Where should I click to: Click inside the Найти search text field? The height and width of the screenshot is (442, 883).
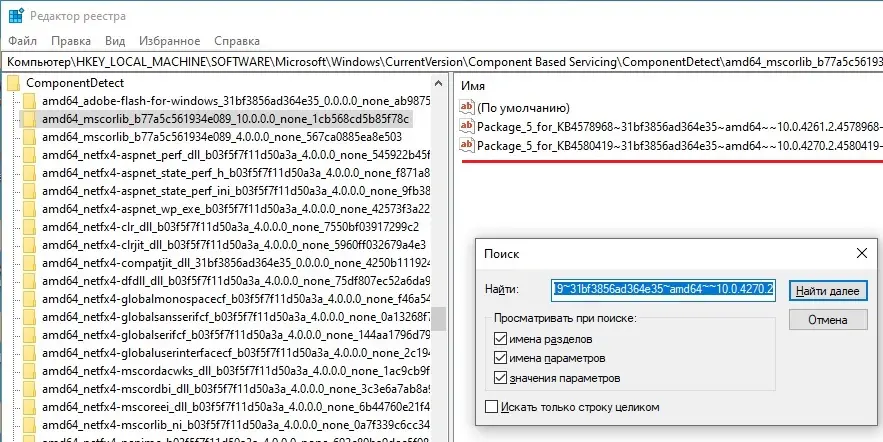pos(664,290)
